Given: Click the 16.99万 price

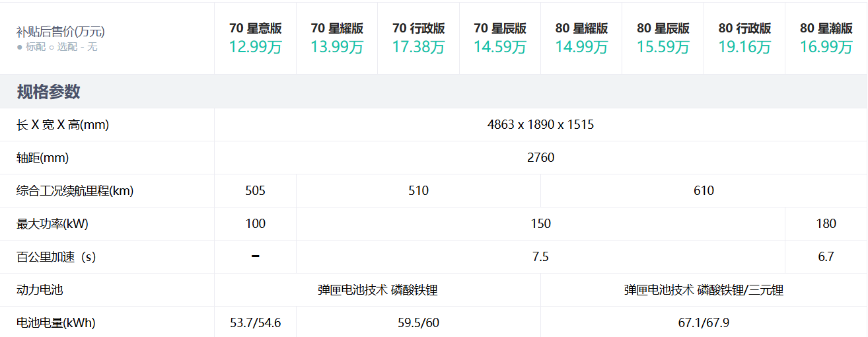Looking at the screenshot, I should pyautogui.click(x=826, y=47).
